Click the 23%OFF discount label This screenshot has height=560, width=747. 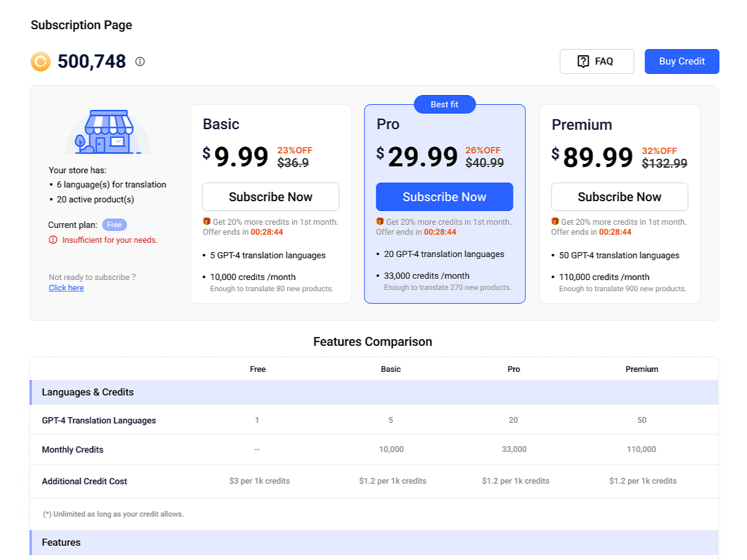(294, 150)
